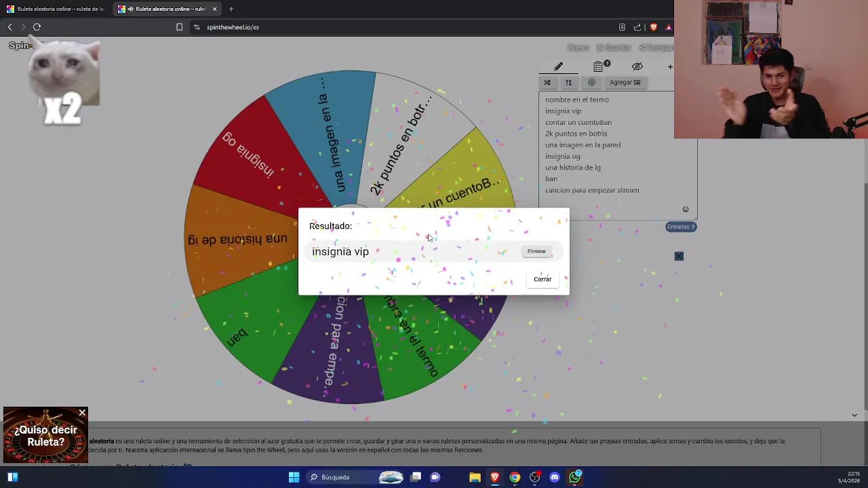The width and height of the screenshot is (868, 488).
Task: Open emoji picker in entries box
Action: tap(686, 209)
